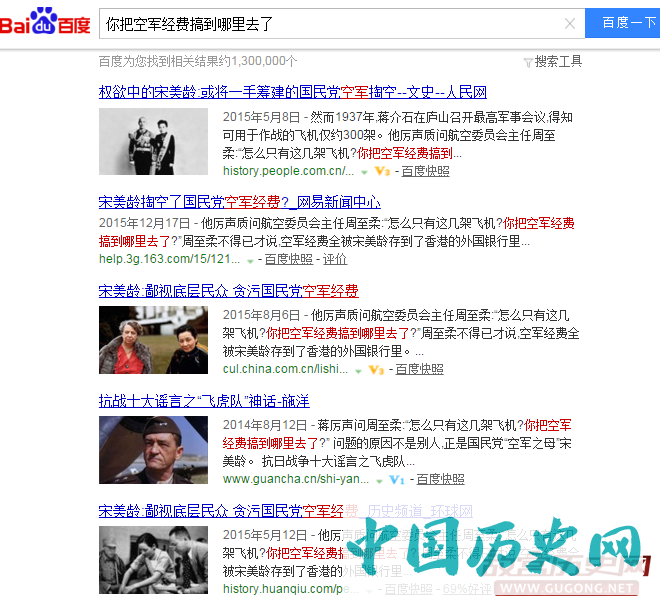
Task: Expand dropdown arrow after cul.china.com.cn
Action: tap(358, 371)
